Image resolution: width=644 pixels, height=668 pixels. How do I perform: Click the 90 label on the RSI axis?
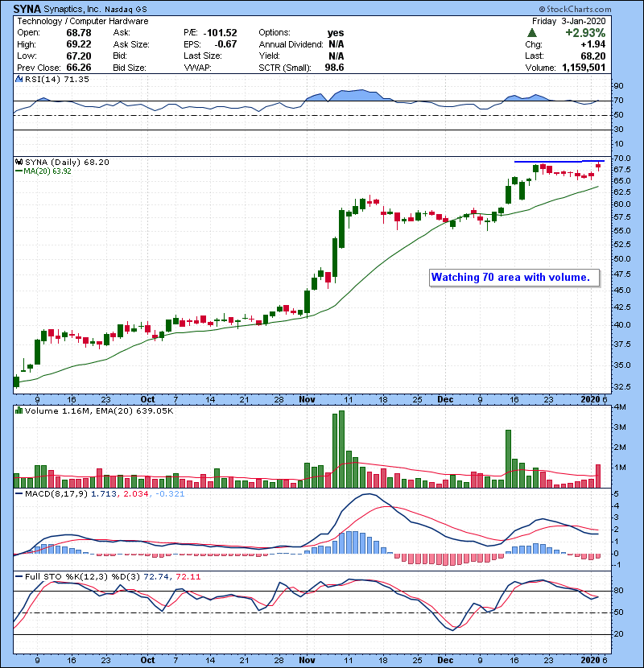point(618,86)
